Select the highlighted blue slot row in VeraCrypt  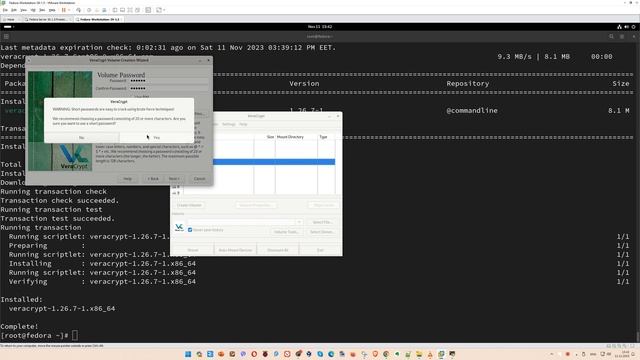click(274, 162)
